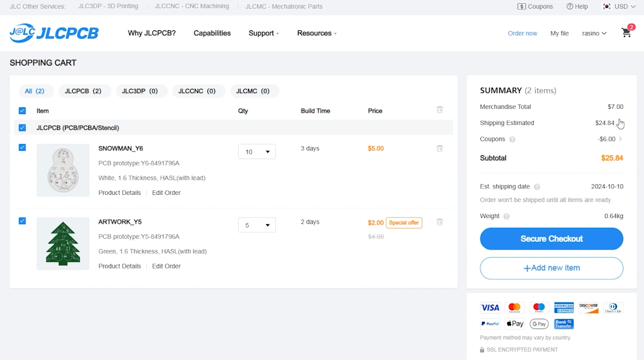The height and width of the screenshot is (360, 644).
Task: Click Edit Order for SNOWMAN_Y6
Action: [x=166, y=193]
